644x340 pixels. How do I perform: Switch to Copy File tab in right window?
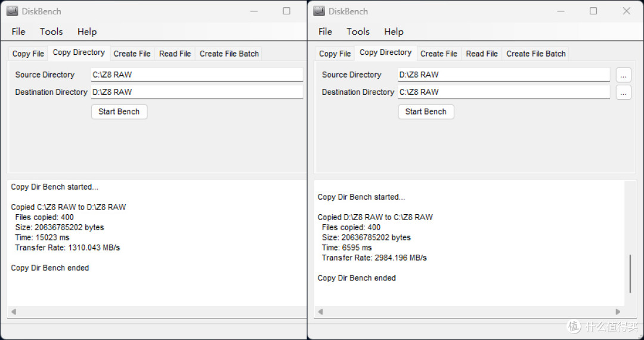[335, 54]
